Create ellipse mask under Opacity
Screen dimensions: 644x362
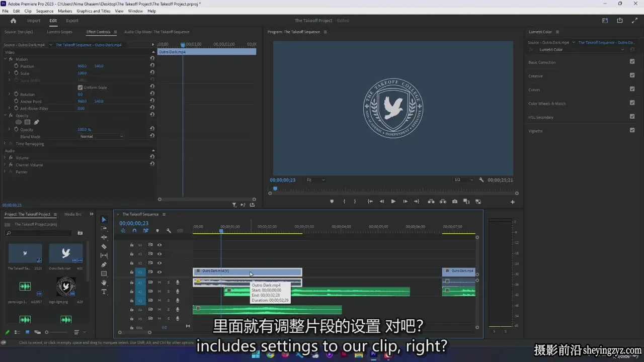tap(19, 122)
